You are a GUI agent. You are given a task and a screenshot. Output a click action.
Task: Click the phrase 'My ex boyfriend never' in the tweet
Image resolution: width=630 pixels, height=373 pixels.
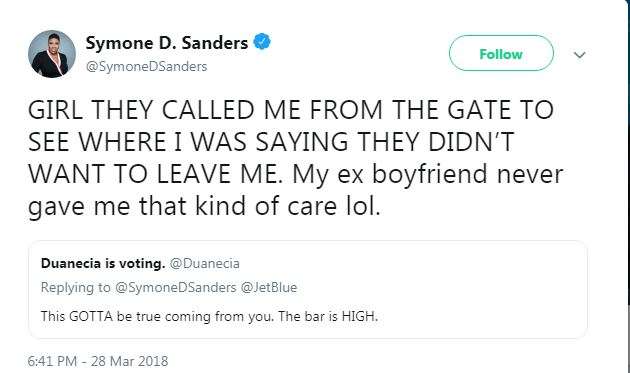428,174
